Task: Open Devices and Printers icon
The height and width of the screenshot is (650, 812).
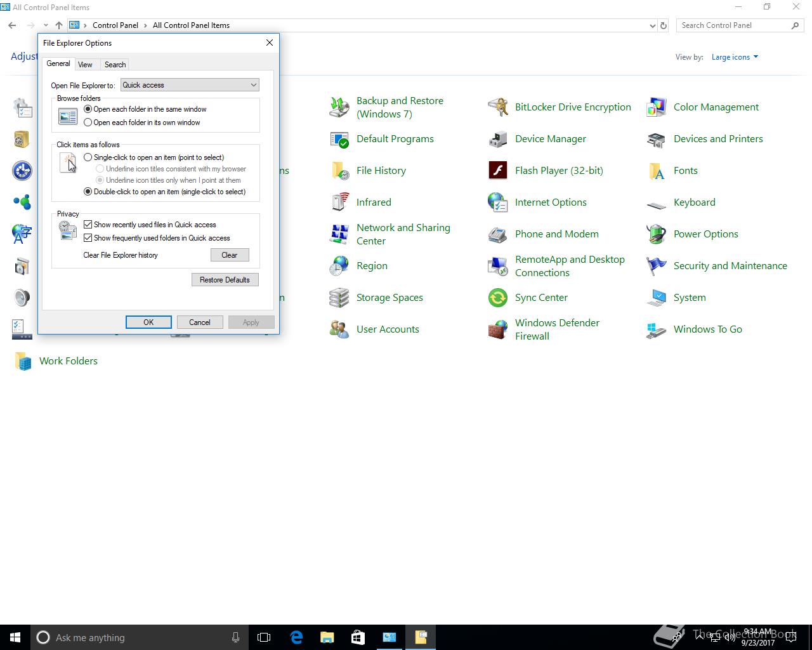Action: pos(657,139)
